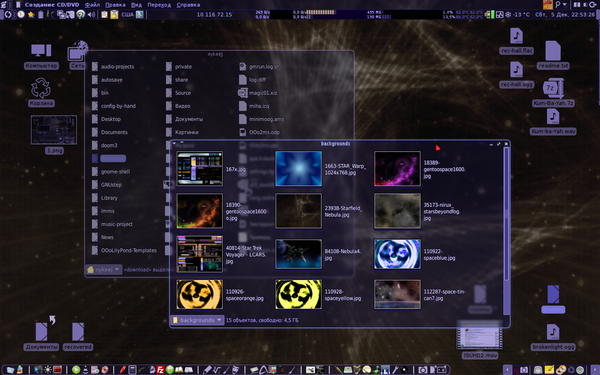This screenshot has height=375, width=600.
Task: Click the clipboard icon in top panel
Action: 104,15
